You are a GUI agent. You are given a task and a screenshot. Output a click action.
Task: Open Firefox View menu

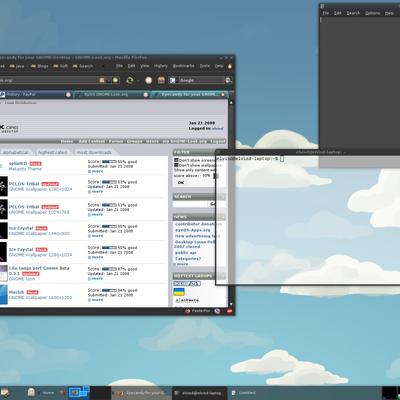tap(144, 66)
